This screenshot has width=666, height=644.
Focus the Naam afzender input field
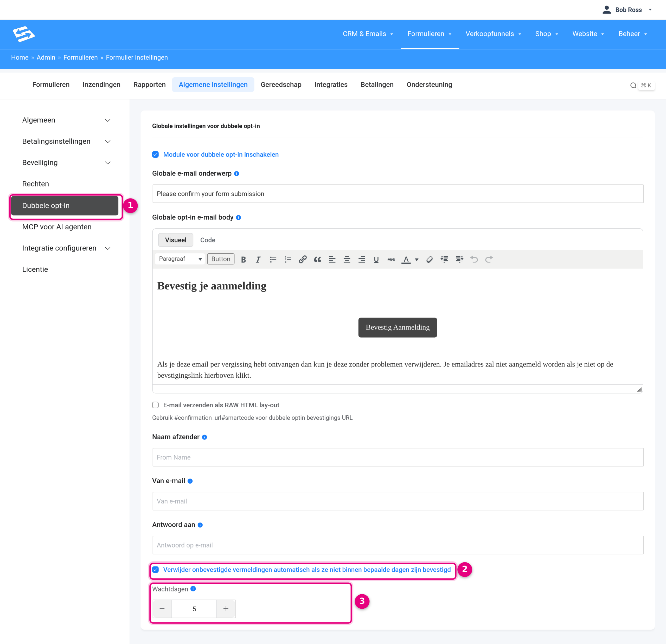[398, 457]
